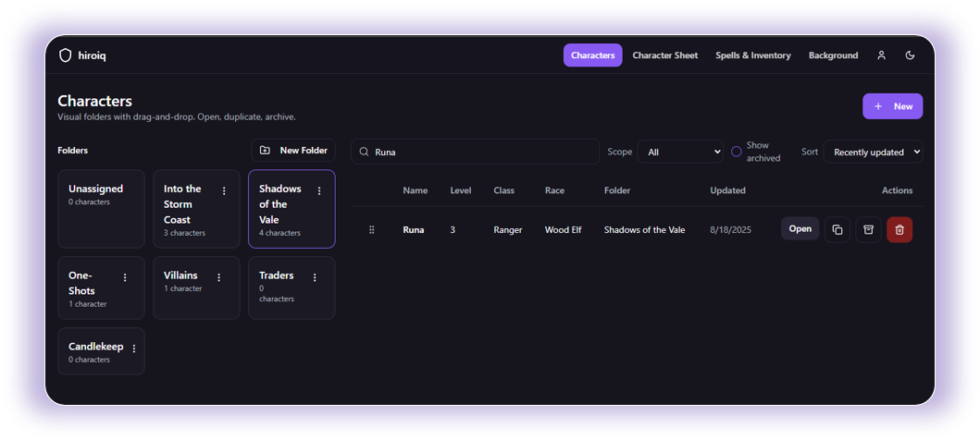Open options menu for Candlekeep folder
This screenshot has height=440, width=980.
pyautogui.click(x=134, y=348)
